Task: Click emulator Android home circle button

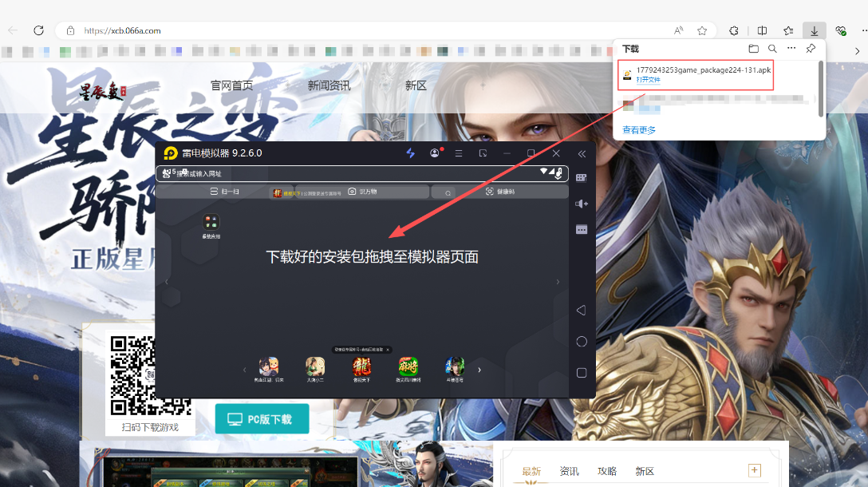Action: click(582, 342)
